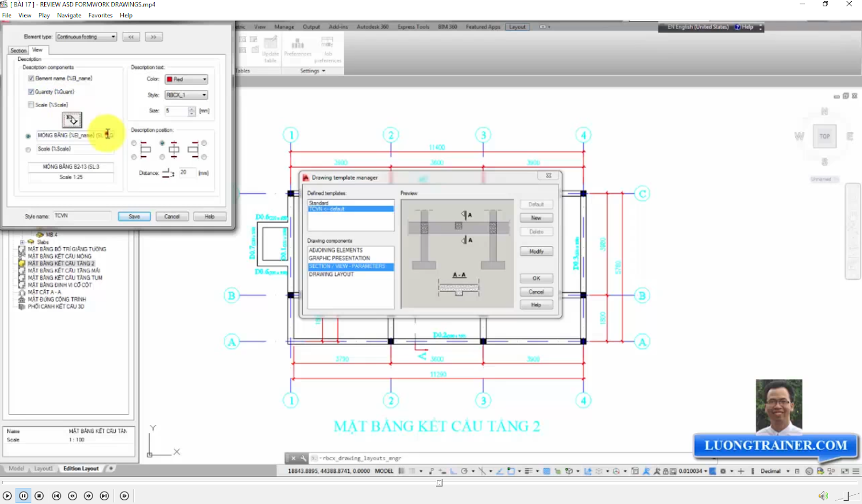Click the search icon beside the command line
This screenshot has width=862, height=504.
(x=303, y=458)
